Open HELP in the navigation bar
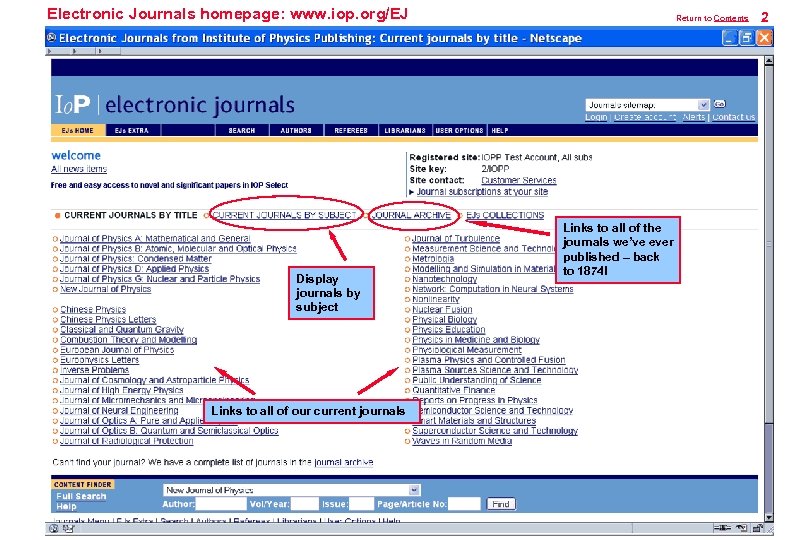Screen dimensions: 794x540 click(x=499, y=130)
